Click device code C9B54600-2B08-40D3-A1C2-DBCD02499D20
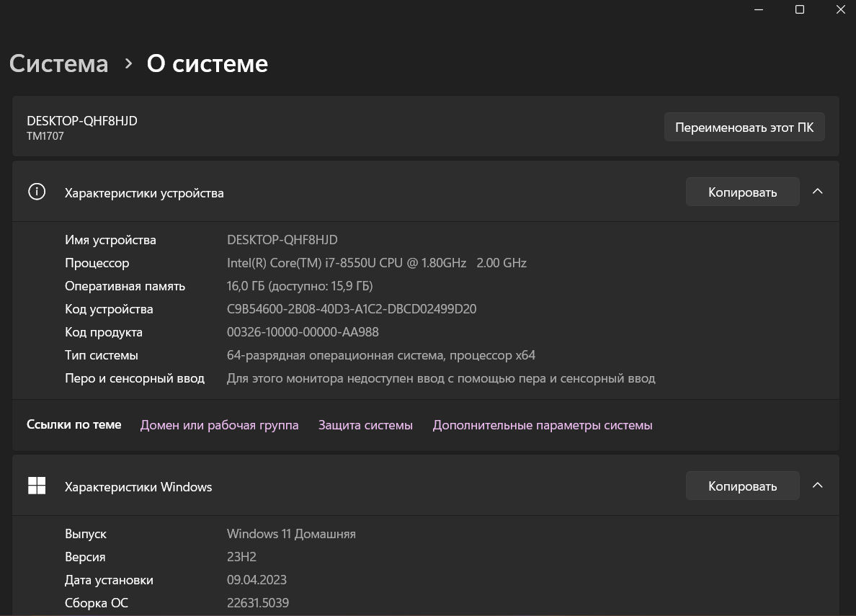The width and height of the screenshot is (856, 616). pos(352,309)
